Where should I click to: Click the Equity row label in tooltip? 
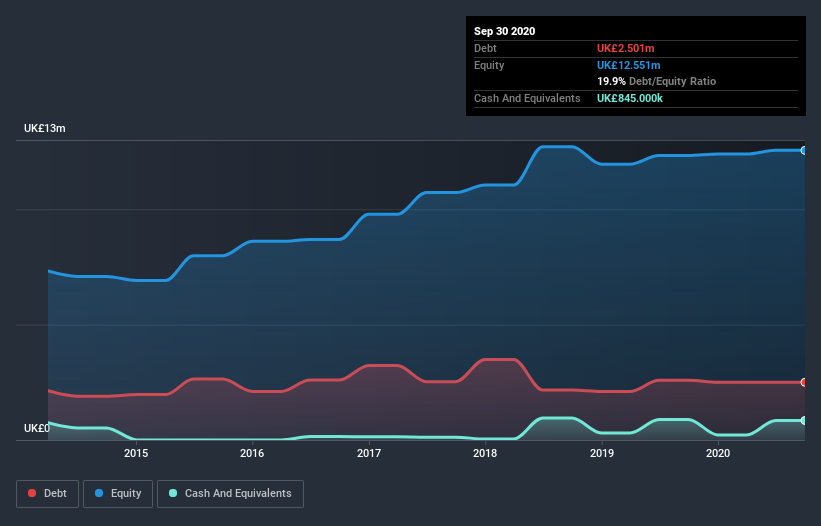click(x=489, y=65)
